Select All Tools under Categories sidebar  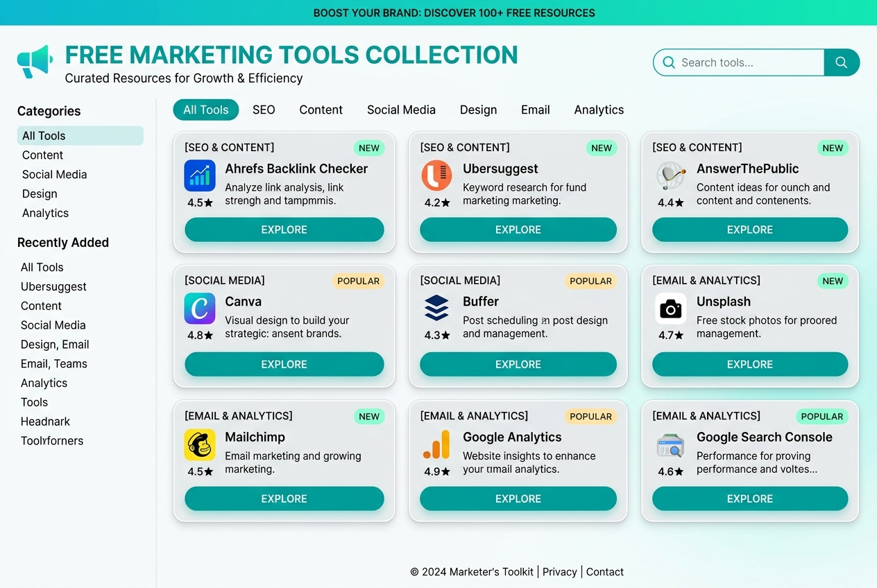pos(80,136)
